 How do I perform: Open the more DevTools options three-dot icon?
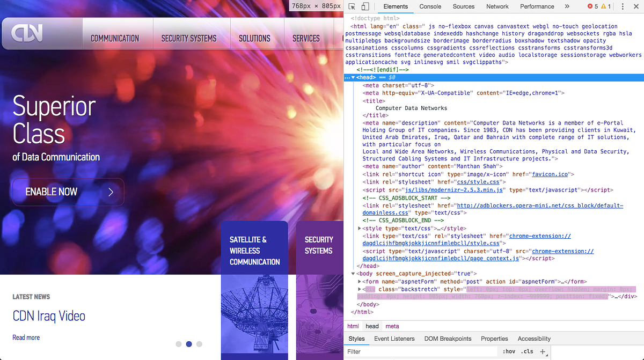[x=622, y=6]
